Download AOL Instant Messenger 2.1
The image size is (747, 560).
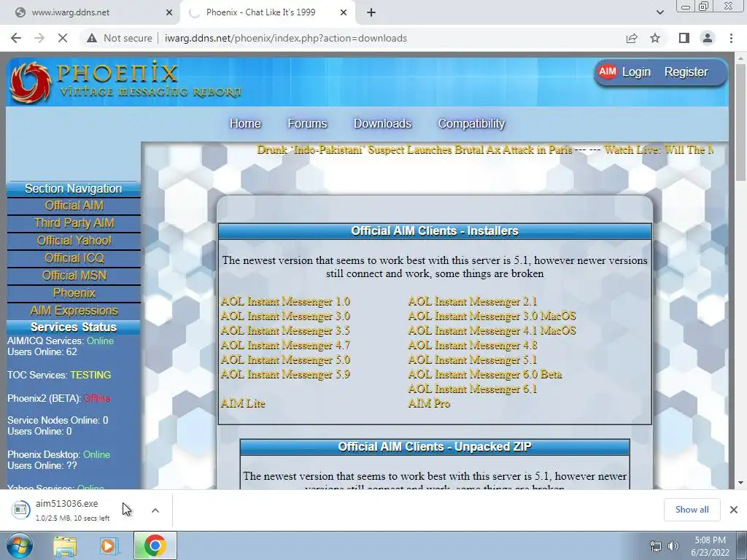(472, 301)
